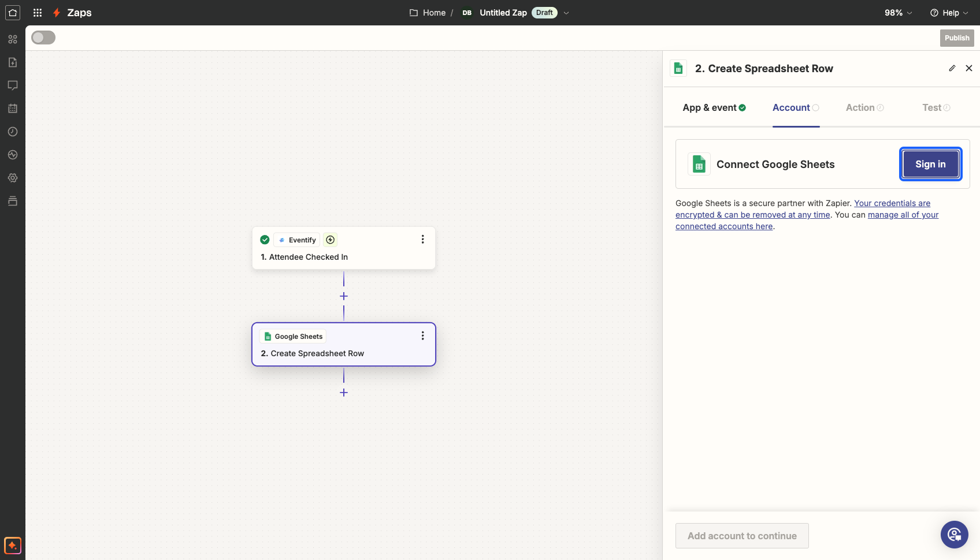Open the sidebar calendar icon
This screenshot has width=980, height=560.
pos(13,109)
